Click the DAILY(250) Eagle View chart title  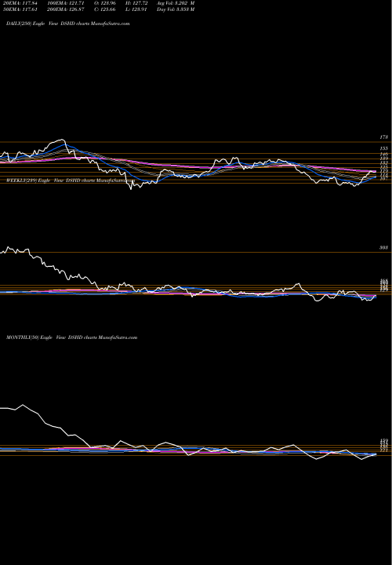click(68, 24)
